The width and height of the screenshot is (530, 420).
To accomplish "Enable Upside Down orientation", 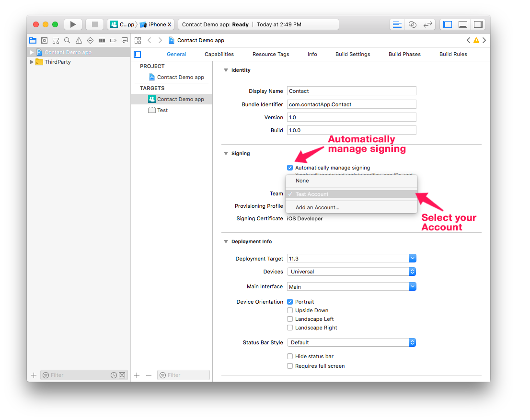I will click(x=290, y=310).
